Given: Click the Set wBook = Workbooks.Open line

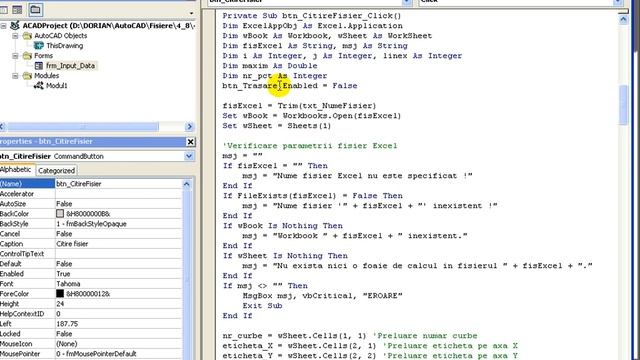Looking at the screenshot, I should tap(312, 116).
